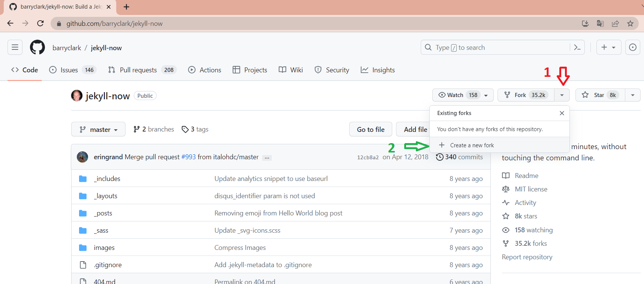Click the install app icon in address bar
Viewport: 644px width, 284px height.
pos(585,24)
